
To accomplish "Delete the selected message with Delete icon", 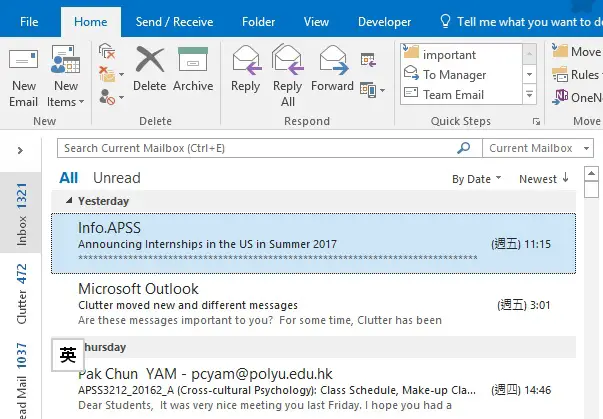I will coord(149,69).
